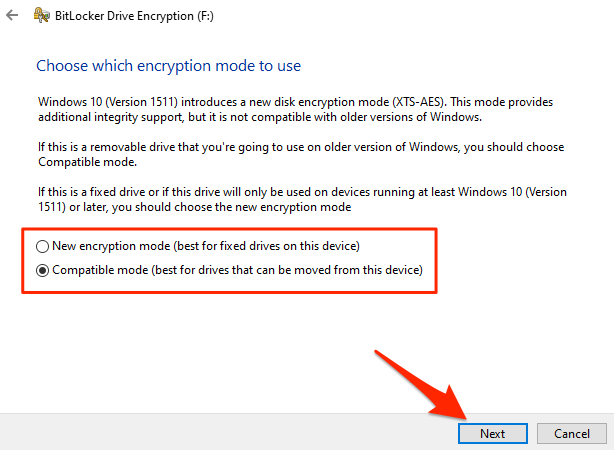Click the "Choose which encryption mode to use" heading
Image resolution: width=614 pixels, height=450 pixels.
click(168, 66)
